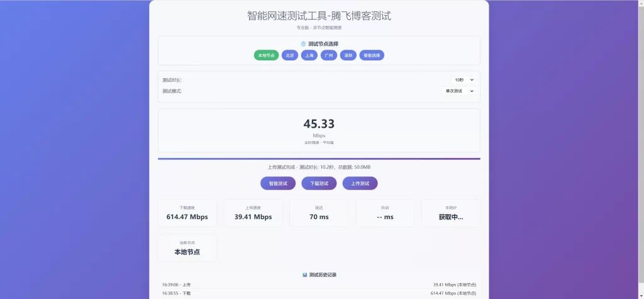Start the 智能测试 smart test
This screenshot has height=299, width=644.
tap(278, 183)
